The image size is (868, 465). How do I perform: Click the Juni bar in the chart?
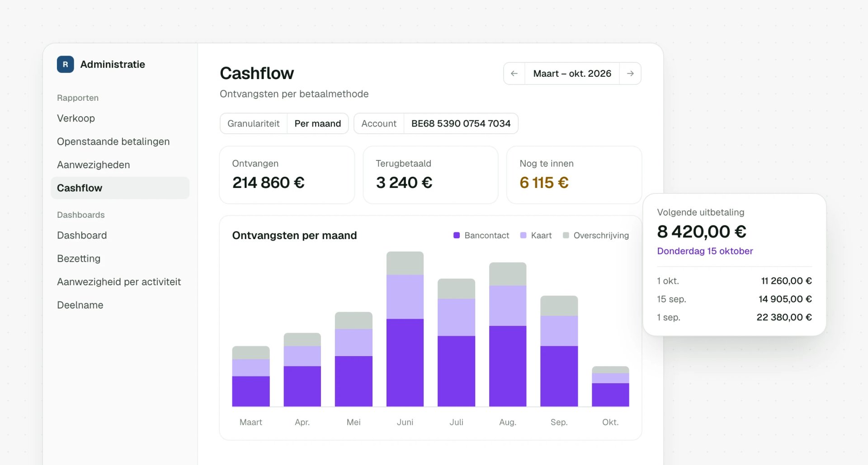coord(405,329)
